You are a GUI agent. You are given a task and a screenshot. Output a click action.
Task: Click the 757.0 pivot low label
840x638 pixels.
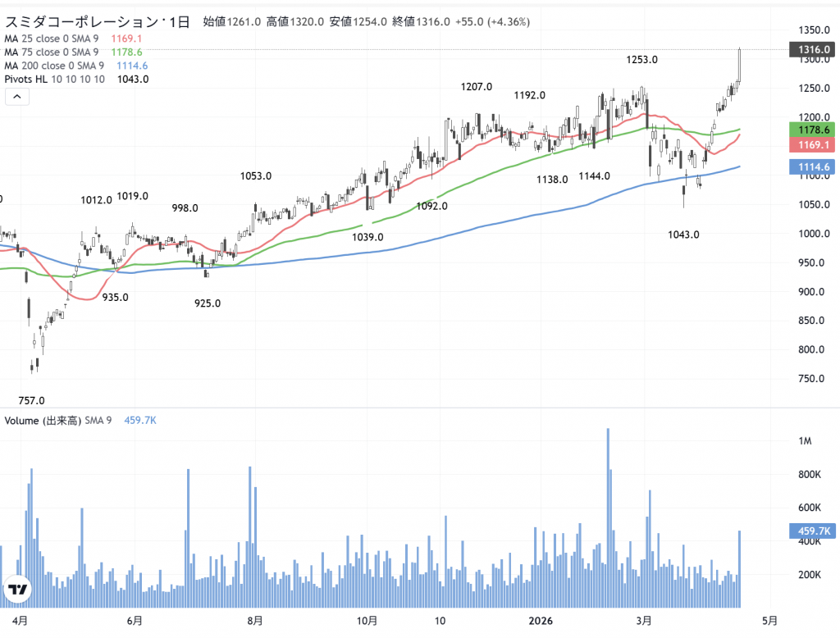pos(31,400)
